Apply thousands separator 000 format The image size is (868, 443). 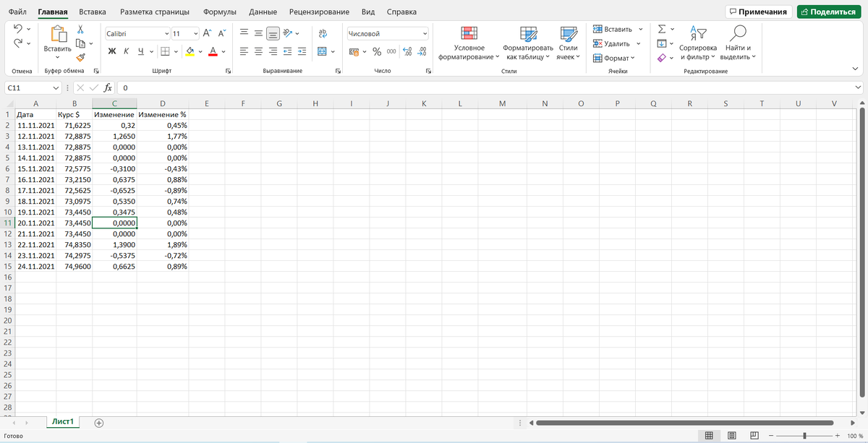click(x=391, y=51)
